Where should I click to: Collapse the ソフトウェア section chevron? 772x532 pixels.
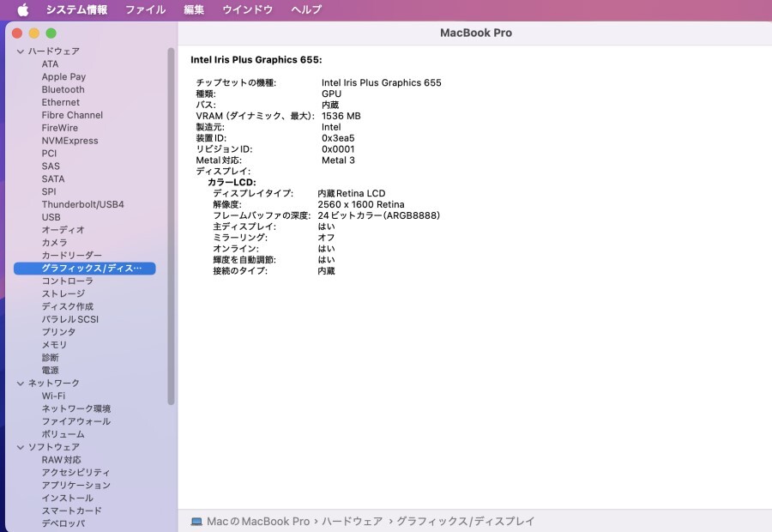21,447
